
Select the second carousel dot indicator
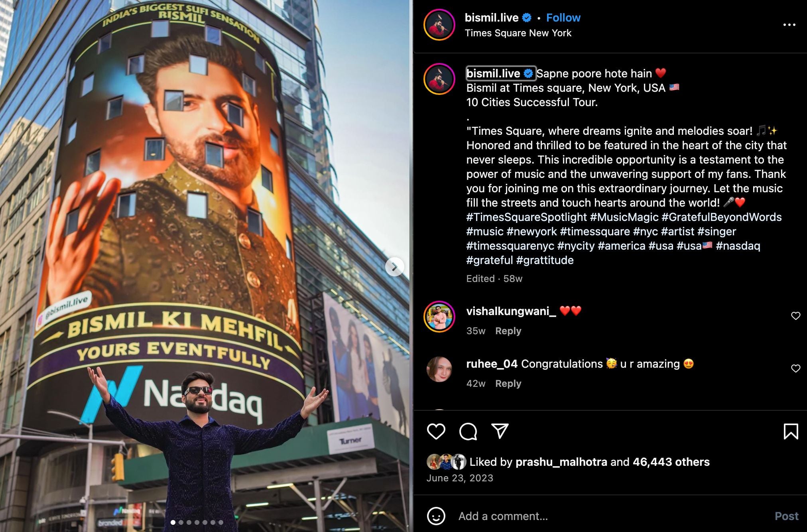(181, 522)
